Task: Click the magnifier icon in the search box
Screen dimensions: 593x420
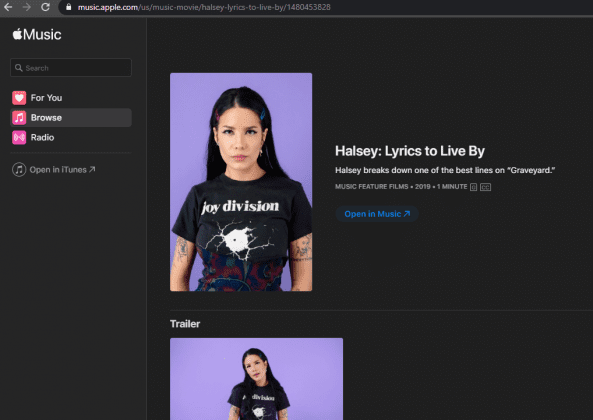Action: tap(19, 68)
